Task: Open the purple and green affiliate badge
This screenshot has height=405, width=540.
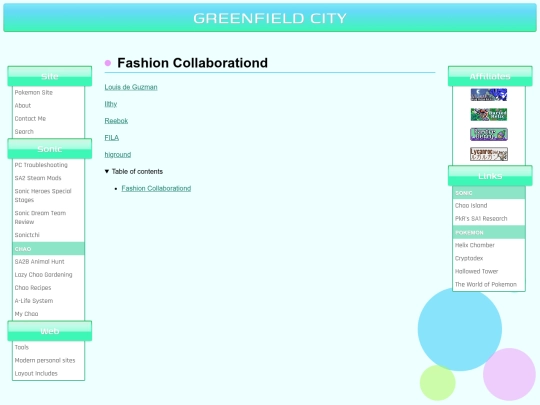Action: tap(489, 134)
